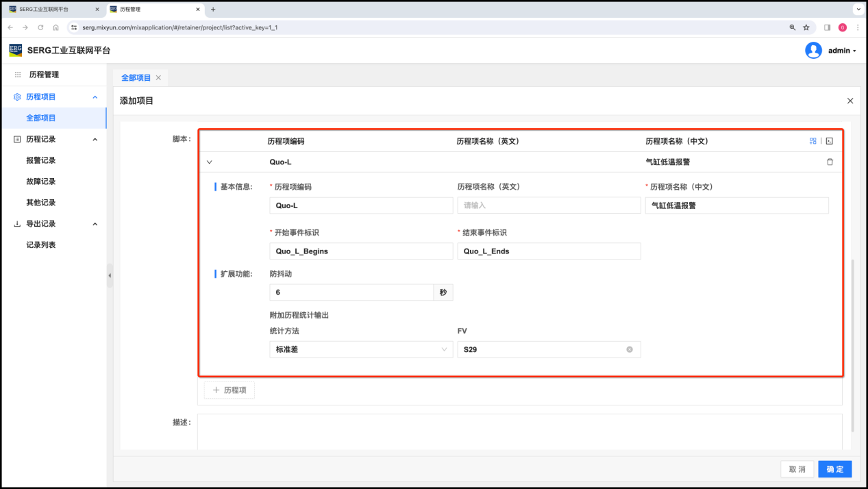Image resolution: width=868 pixels, height=489 pixels.
Task: Collapse the 历程记录 sidebar group
Action: [95, 139]
